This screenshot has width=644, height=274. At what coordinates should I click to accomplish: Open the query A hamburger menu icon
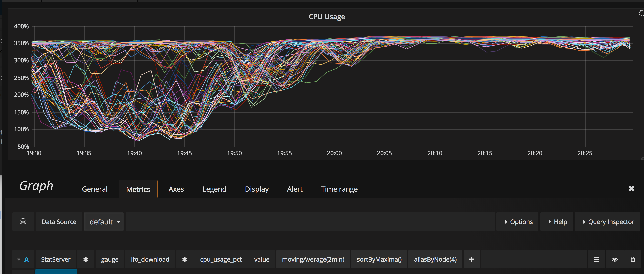coord(596,259)
